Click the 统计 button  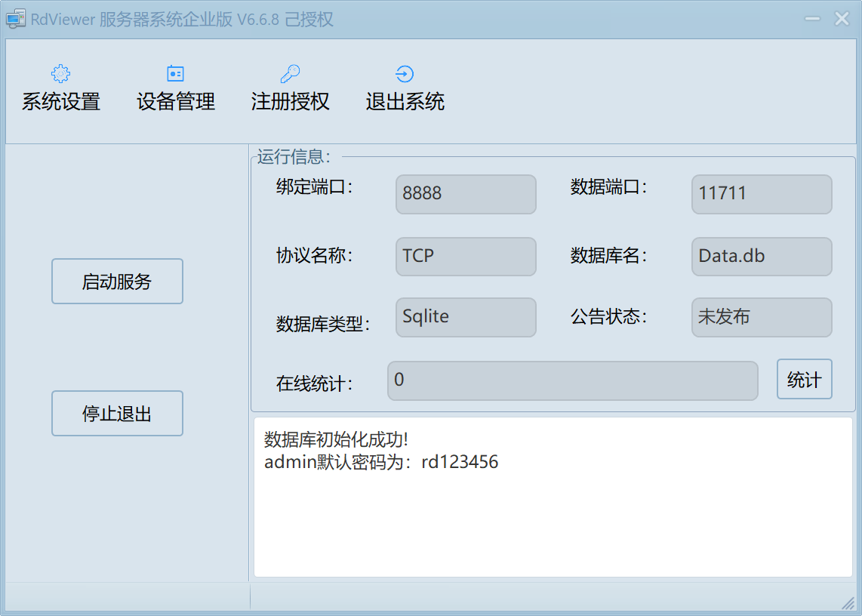[805, 379]
